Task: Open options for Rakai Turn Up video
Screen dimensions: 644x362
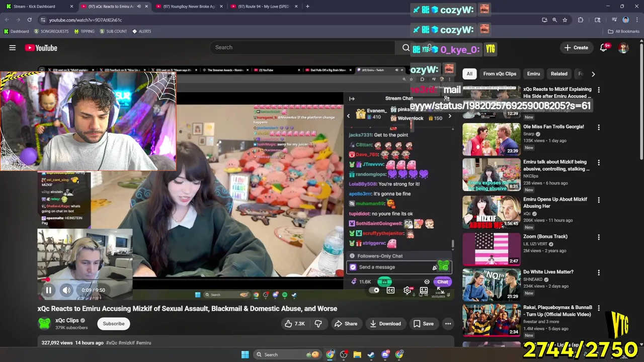Action: [x=599, y=308]
